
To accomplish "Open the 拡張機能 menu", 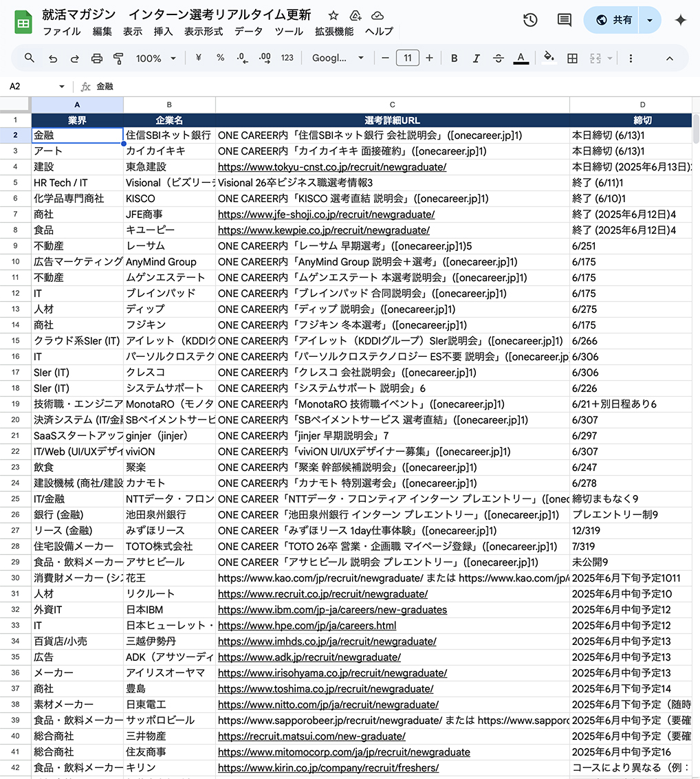I will point(334,32).
